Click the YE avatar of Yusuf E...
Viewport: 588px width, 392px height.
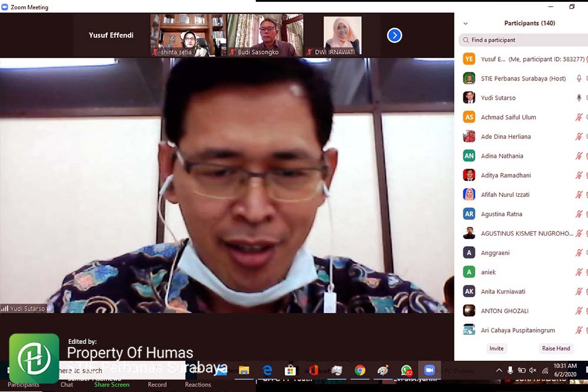point(469,59)
